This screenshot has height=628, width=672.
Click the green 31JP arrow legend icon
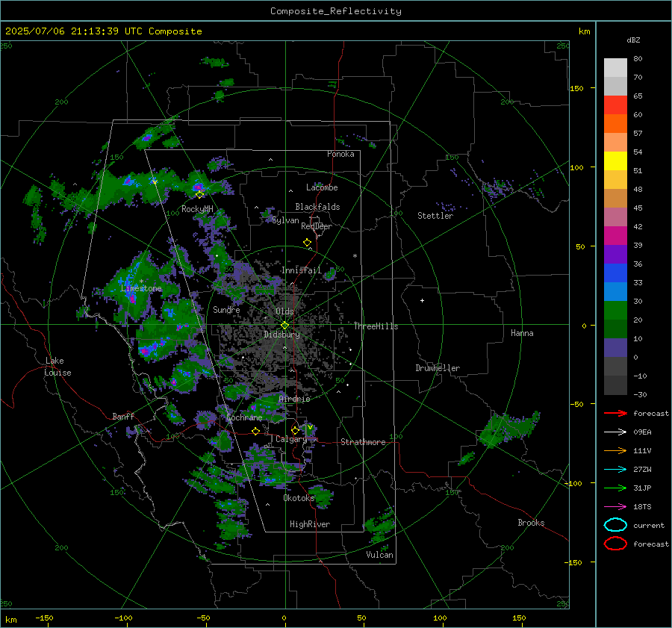coord(615,488)
